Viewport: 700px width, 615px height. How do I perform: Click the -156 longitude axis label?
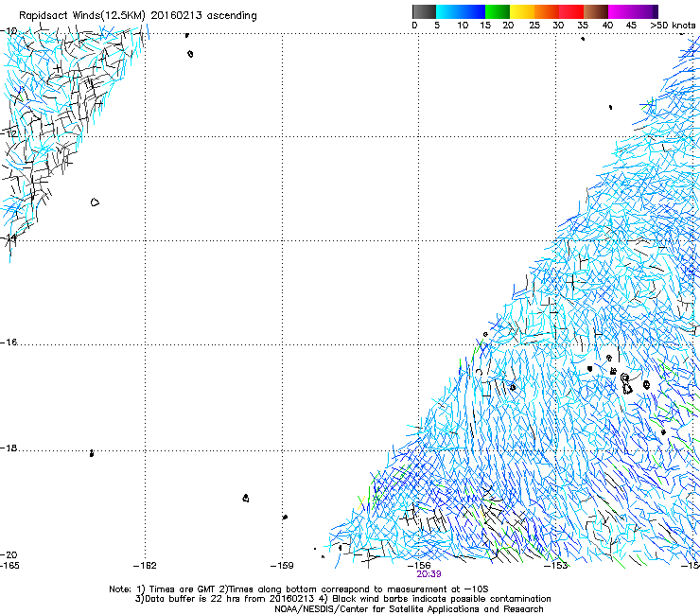(419, 566)
